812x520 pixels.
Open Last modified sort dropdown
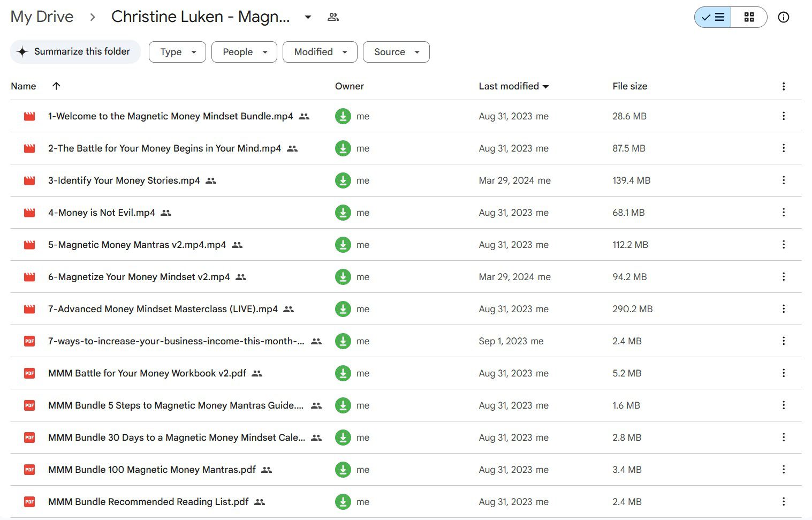(x=514, y=86)
